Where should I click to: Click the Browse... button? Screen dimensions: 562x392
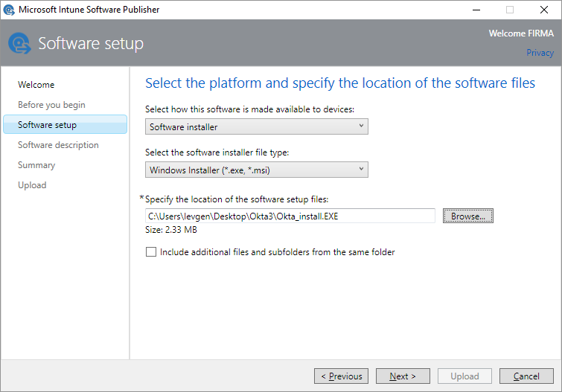[468, 216]
